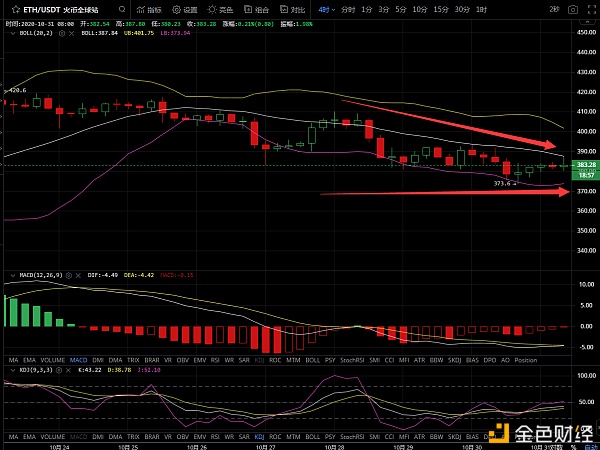Image resolution: width=600 pixels, height=450 pixels.
Task: Click the fullscreen expand icon at top-right
Action: [583, 9]
